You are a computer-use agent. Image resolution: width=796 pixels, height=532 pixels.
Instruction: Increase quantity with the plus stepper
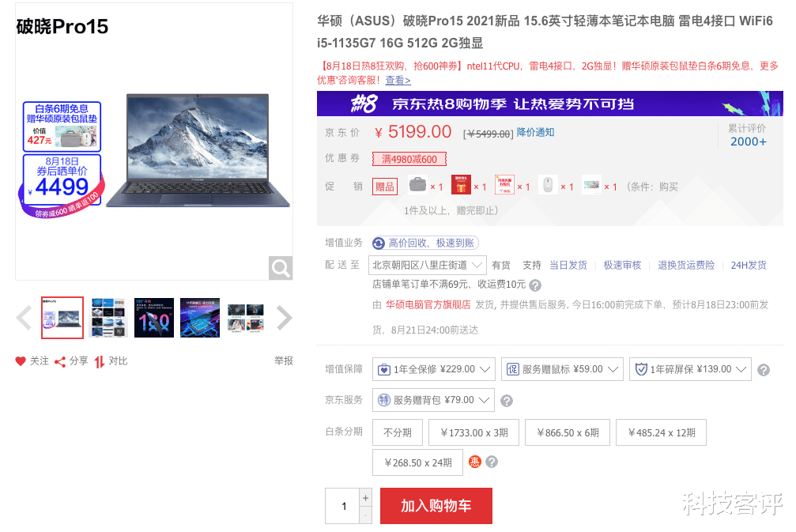pyautogui.click(x=365, y=498)
